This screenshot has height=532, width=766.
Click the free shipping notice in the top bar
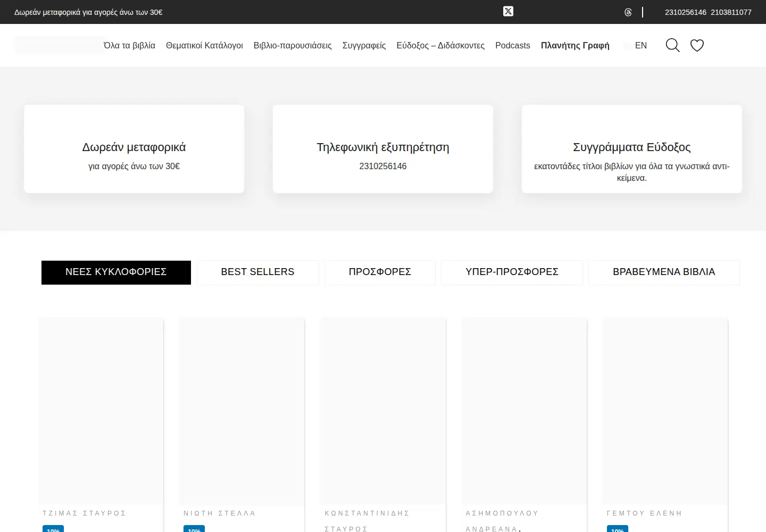point(88,12)
